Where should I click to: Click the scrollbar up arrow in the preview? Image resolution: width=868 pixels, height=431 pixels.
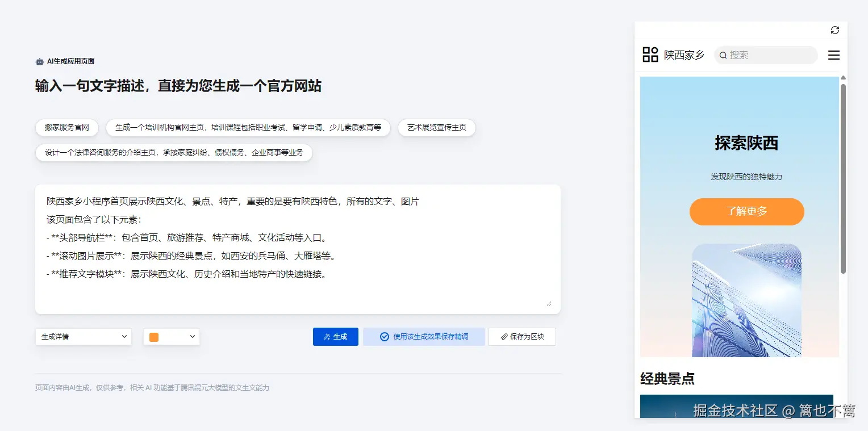tap(843, 77)
